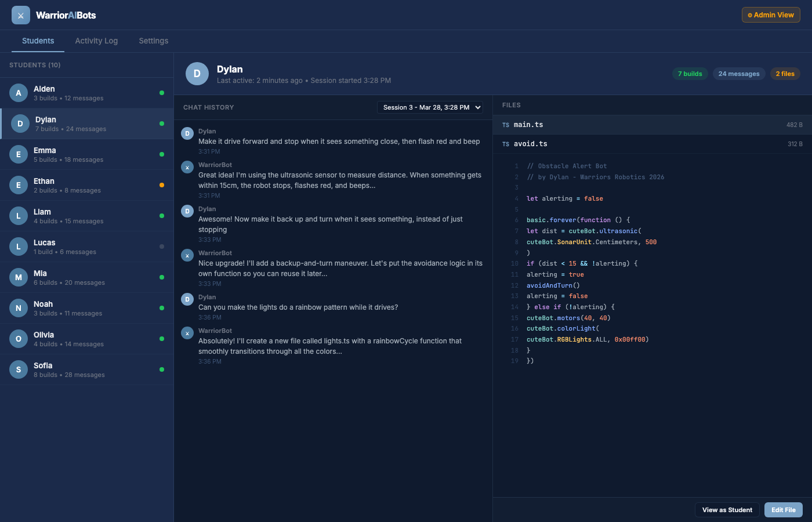Screen dimensions: 812x522
Task: Click Dylan's avatar in the profile header
Action: pyautogui.click(x=197, y=74)
